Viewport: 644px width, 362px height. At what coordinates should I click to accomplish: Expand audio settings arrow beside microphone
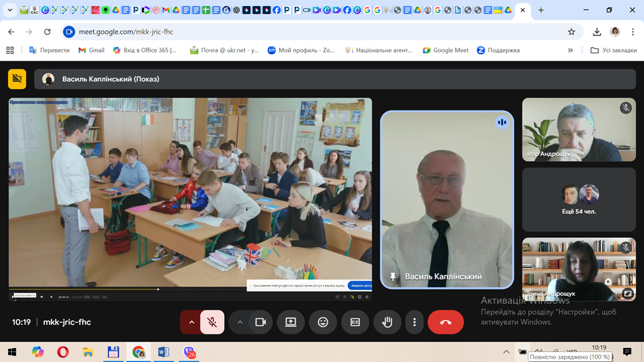192,322
